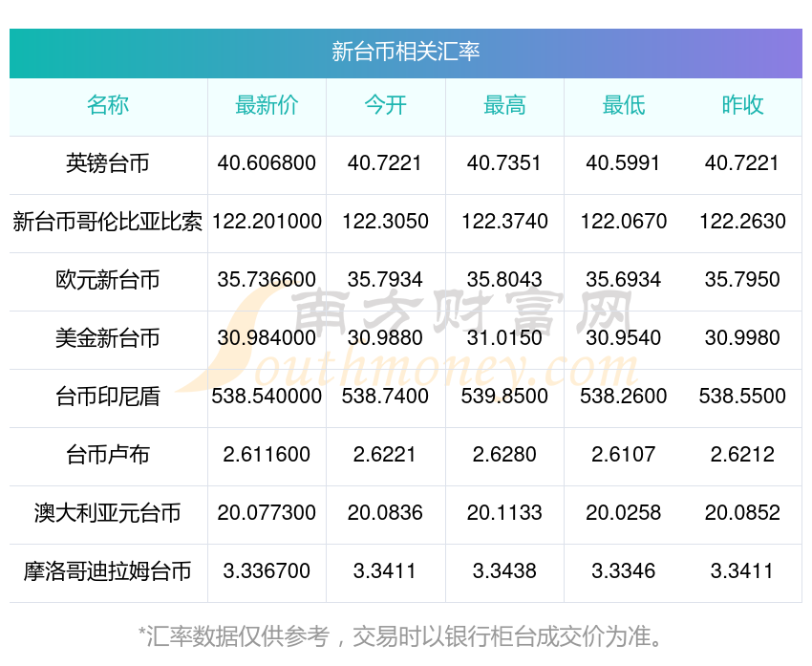
Task: Click the 汇率数据仅供参考 disclaimer text
Action: [x=405, y=635]
